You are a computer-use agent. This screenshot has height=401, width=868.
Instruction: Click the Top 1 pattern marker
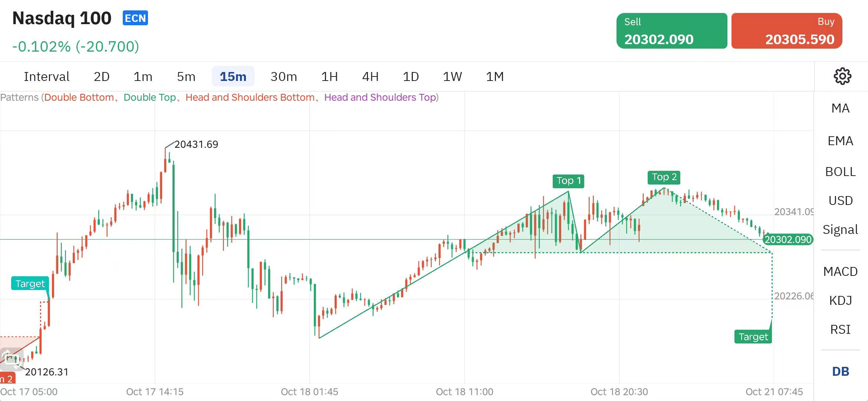click(568, 181)
